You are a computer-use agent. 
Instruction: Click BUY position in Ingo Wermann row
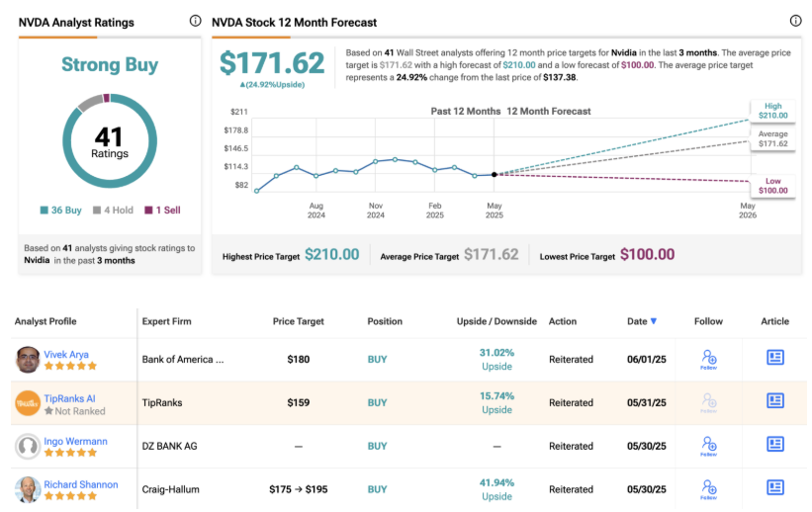377,446
